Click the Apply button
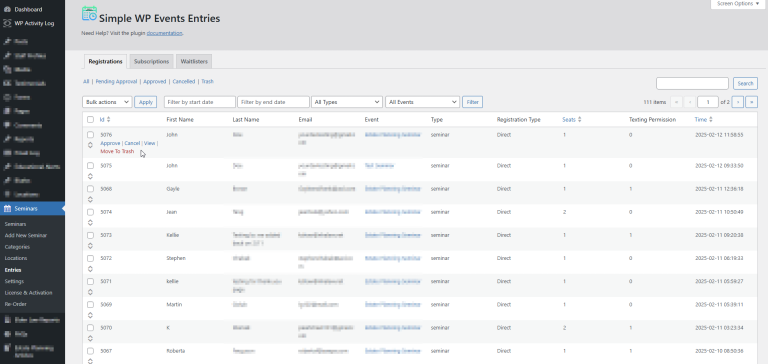Screen dimensions: 768x364 [145, 102]
